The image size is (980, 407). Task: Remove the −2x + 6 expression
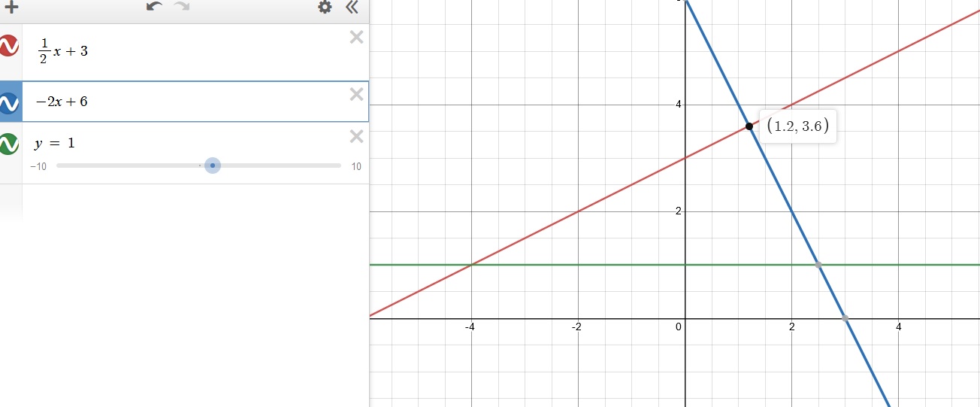(x=357, y=94)
